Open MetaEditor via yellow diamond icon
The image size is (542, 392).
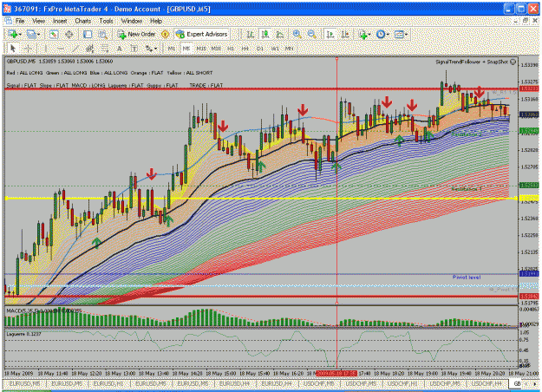pos(166,34)
